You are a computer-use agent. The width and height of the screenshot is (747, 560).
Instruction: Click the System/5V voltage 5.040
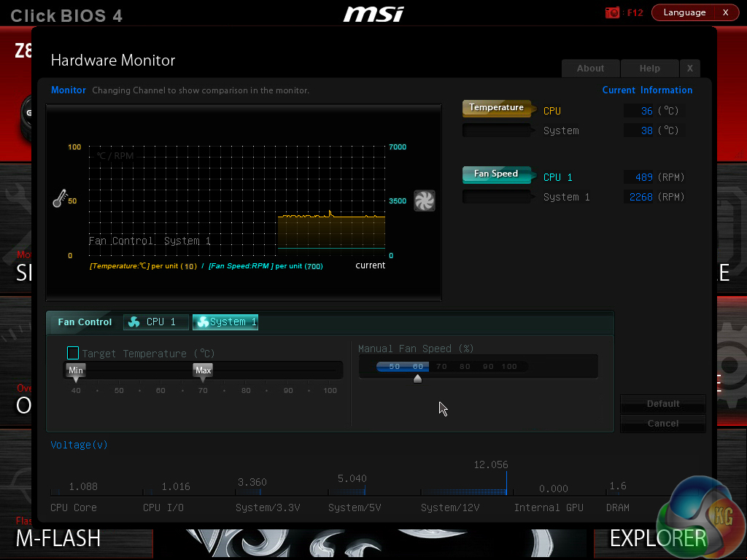352,478
